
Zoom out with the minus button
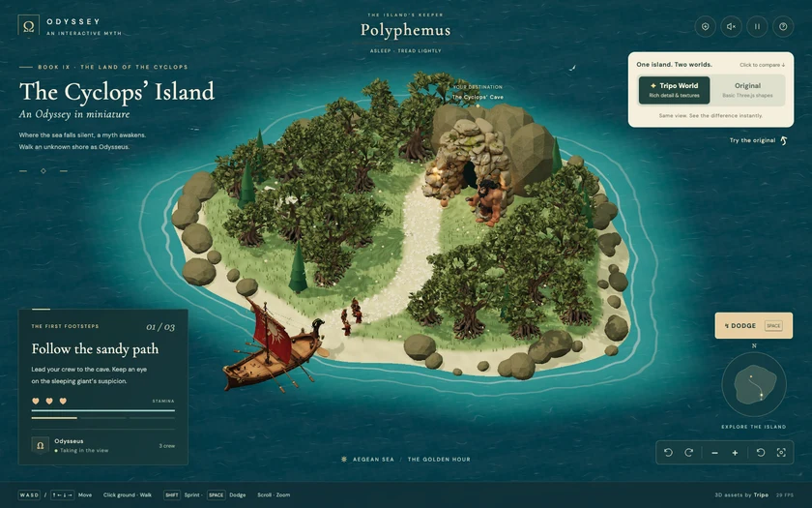(x=714, y=453)
